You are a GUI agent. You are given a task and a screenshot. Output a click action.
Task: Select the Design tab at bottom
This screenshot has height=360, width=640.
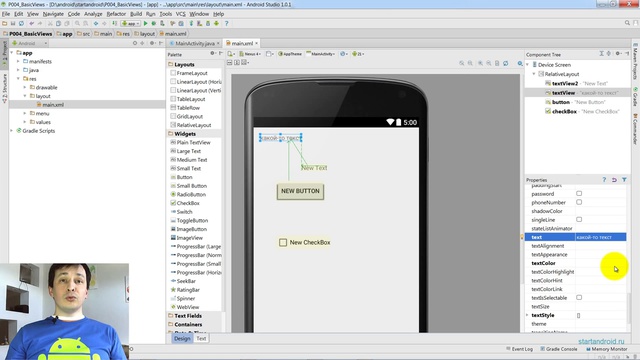182,338
